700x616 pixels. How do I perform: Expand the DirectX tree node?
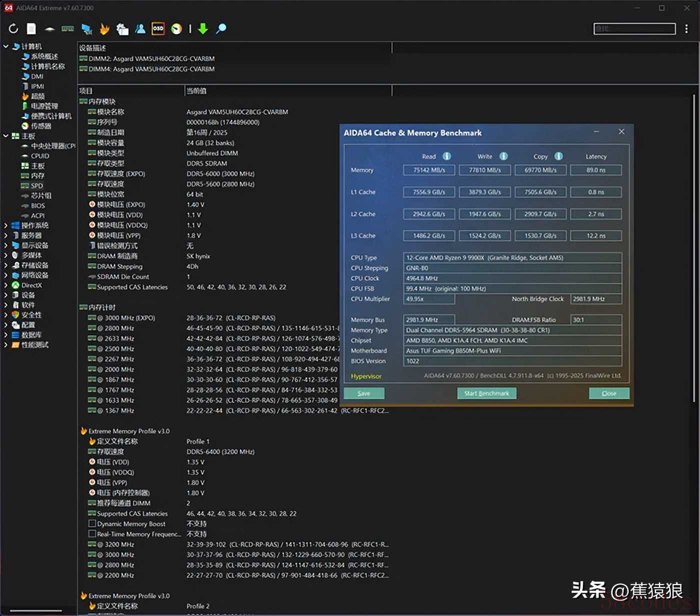point(6,285)
